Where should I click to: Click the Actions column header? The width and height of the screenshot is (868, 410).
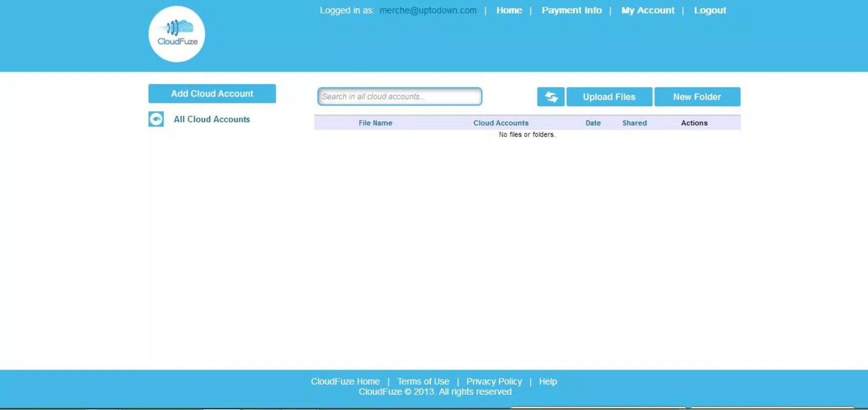[694, 123]
